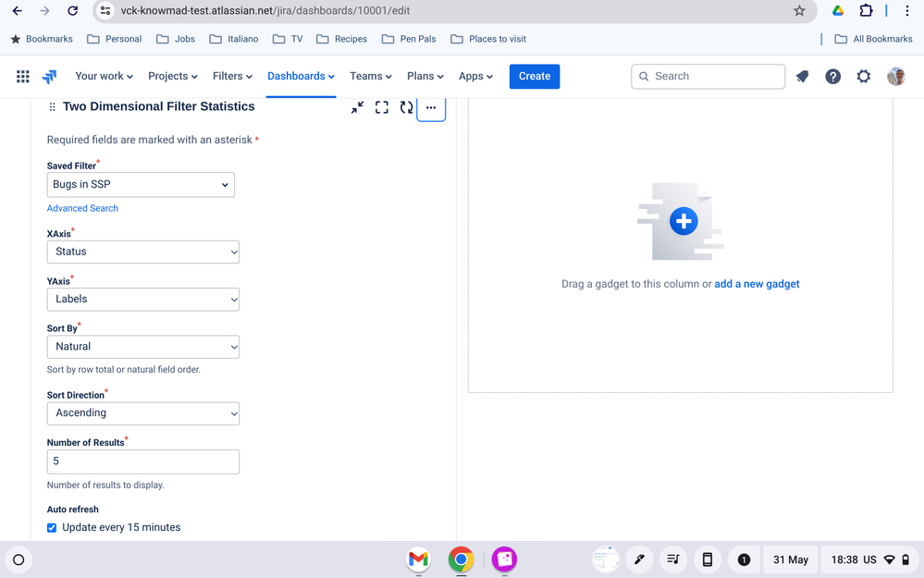Follow the Advanced Search link
Viewport: 924px width, 578px height.
pos(82,208)
